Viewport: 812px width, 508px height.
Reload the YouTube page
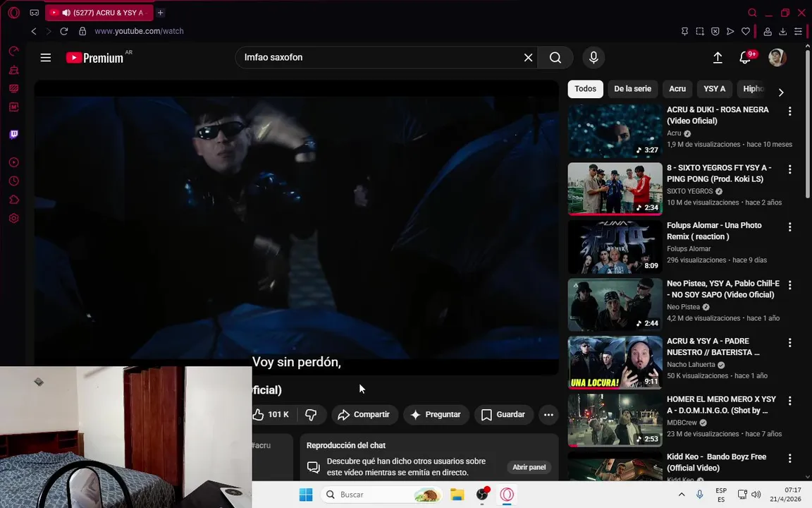(63, 31)
